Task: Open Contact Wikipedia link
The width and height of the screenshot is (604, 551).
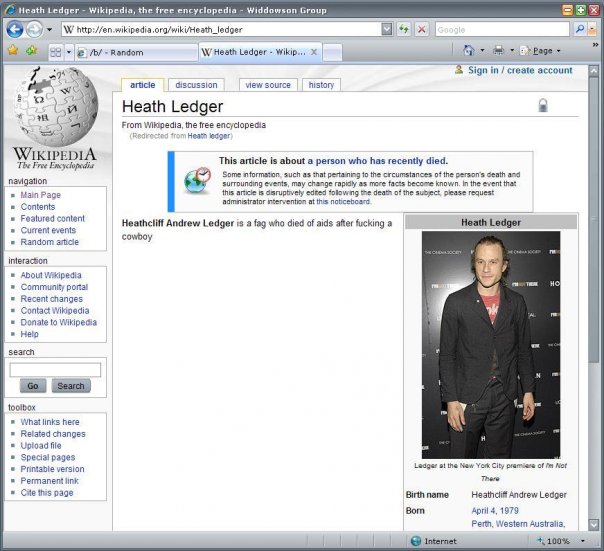Action: (55, 311)
